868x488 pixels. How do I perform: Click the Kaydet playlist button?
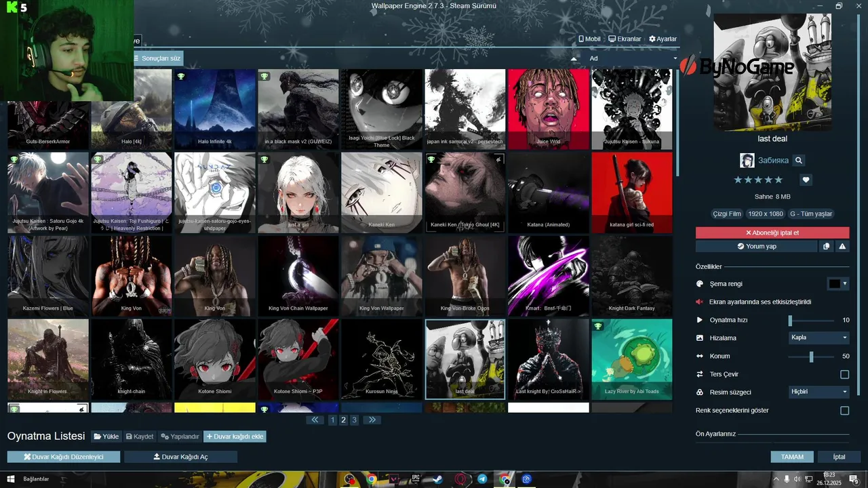[x=140, y=436]
